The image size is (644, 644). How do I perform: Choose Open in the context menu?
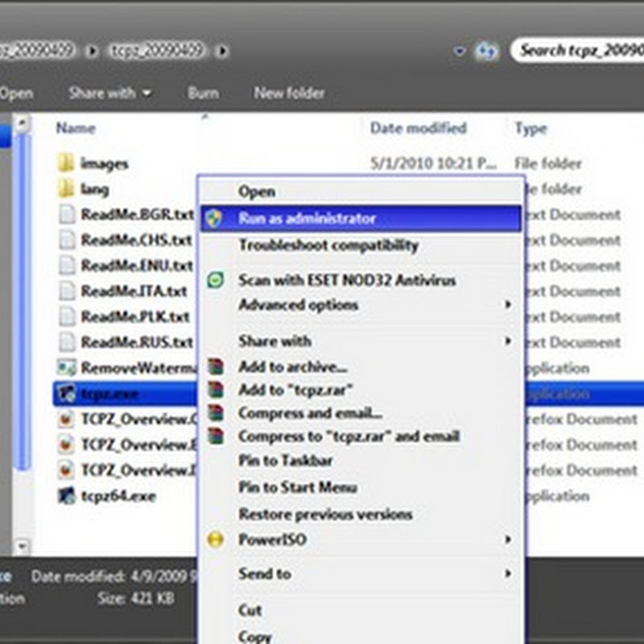click(x=361, y=192)
